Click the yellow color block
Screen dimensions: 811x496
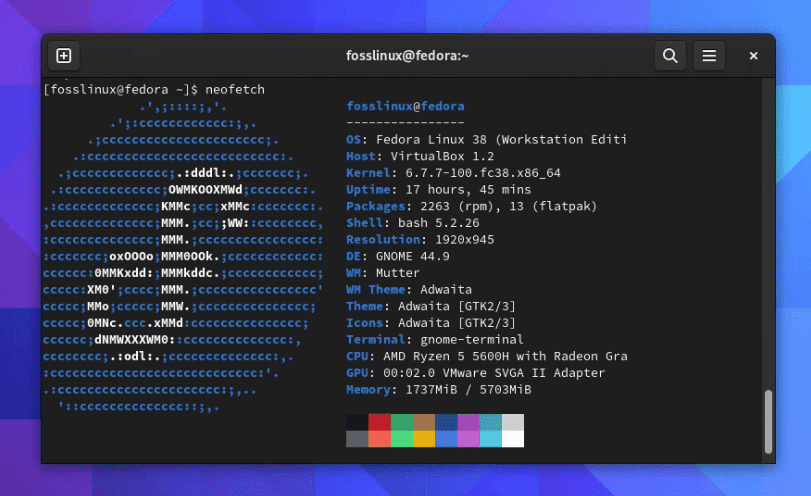[x=424, y=439]
